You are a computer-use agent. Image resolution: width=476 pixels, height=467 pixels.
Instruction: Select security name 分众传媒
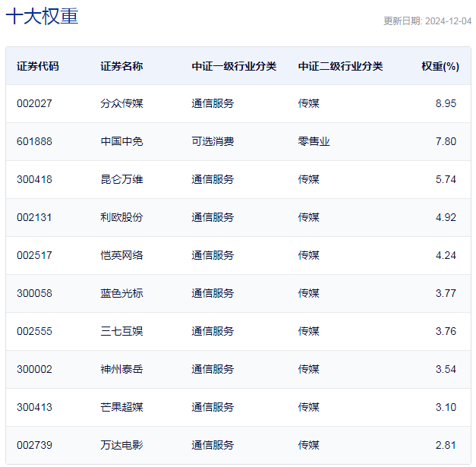tap(121, 103)
